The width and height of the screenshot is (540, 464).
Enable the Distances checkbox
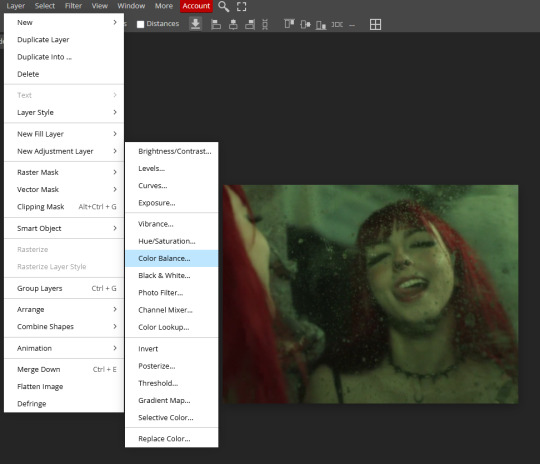coord(140,24)
